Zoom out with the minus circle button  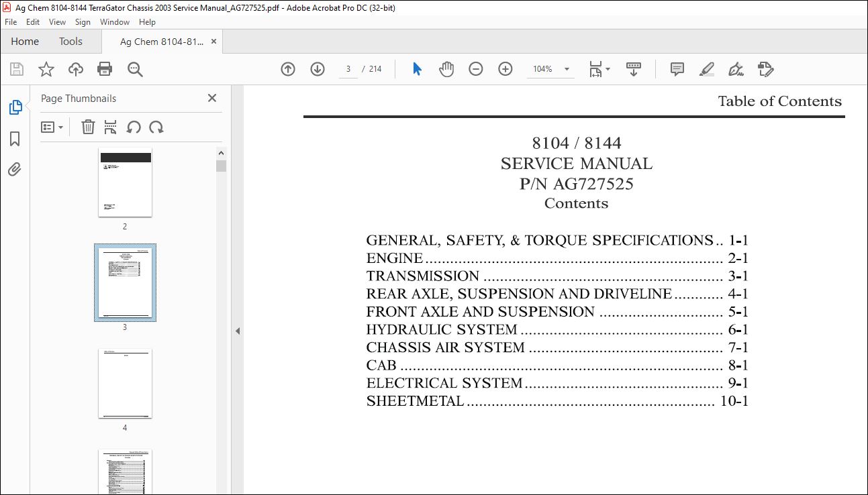coord(476,69)
